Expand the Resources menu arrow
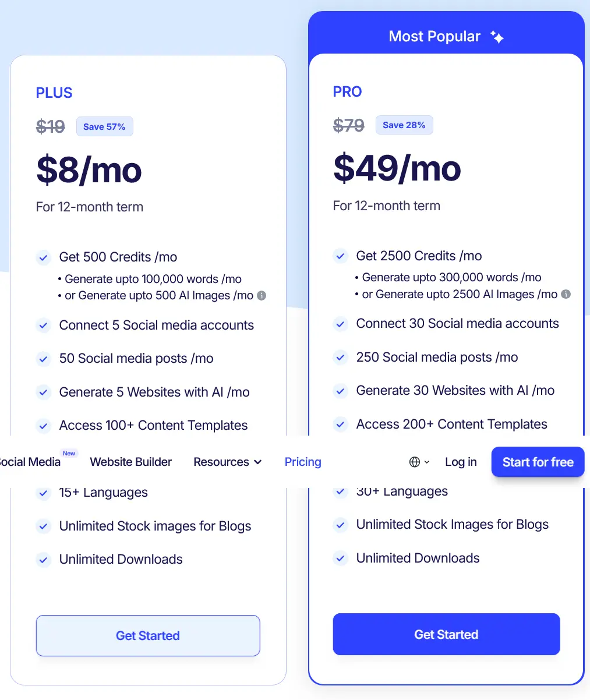590x700 pixels. pos(258,462)
